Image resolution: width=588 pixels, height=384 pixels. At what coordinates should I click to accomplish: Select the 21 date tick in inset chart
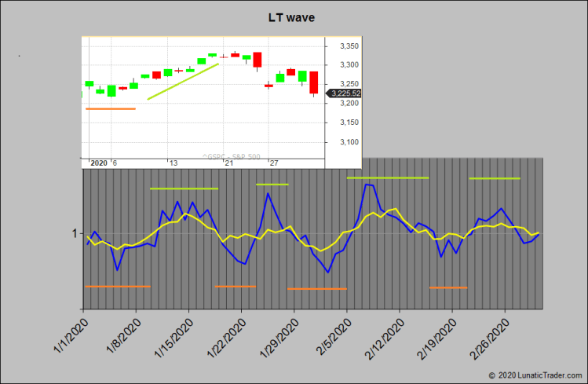[x=228, y=163]
